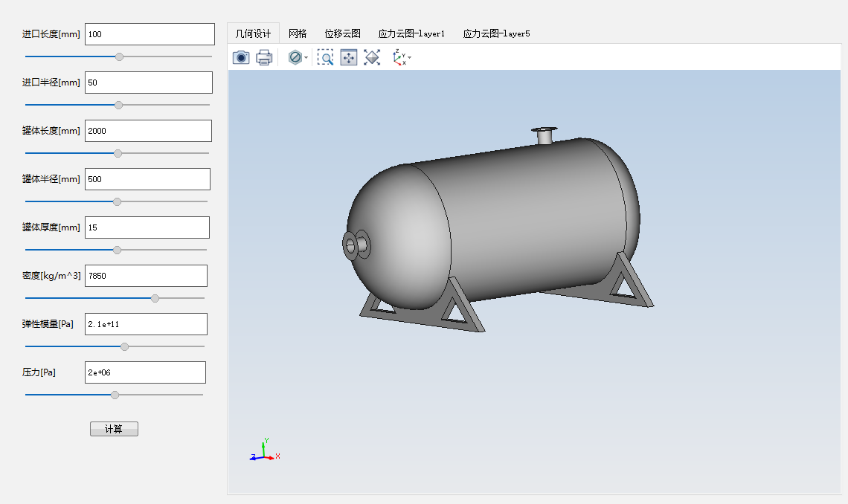Viewport: 848px width, 504px height.
Task: Click the zoom extents diamond icon
Action: pyautogui.click(x=372, y=57)
